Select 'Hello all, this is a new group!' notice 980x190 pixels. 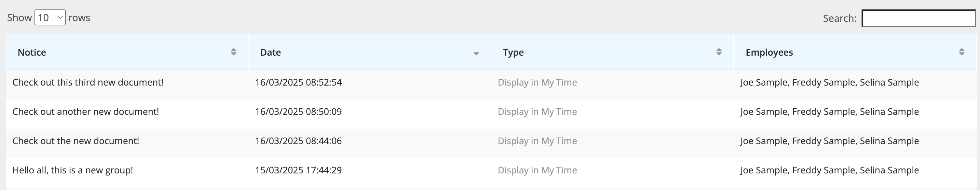point(73,170)
